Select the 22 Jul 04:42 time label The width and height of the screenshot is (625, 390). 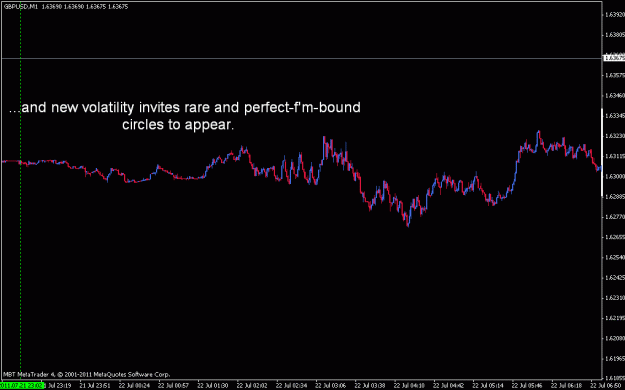tap(449, 386)
